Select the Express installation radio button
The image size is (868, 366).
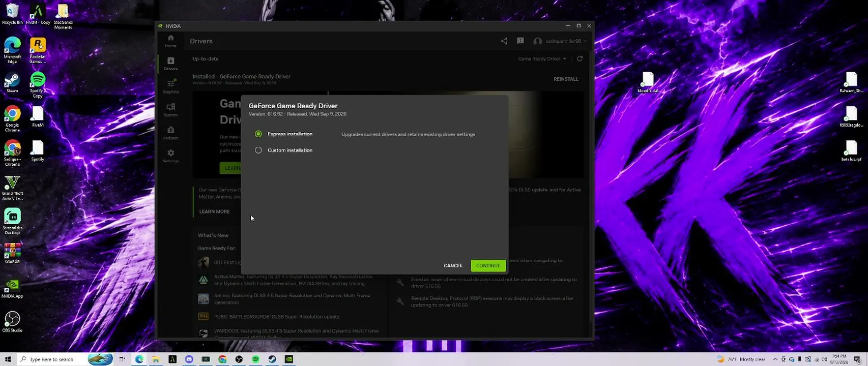click(258, 134)
